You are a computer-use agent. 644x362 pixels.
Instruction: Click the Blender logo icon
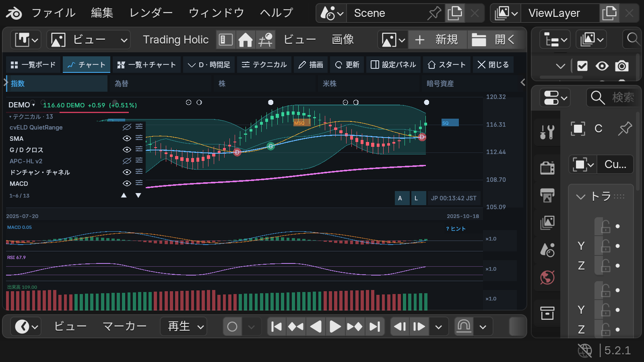pos(14,13)
